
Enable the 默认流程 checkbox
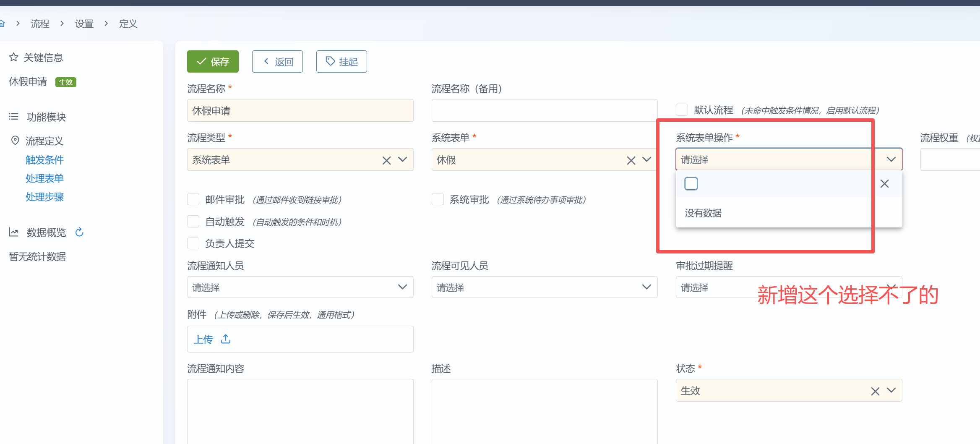tap(682, 110)
